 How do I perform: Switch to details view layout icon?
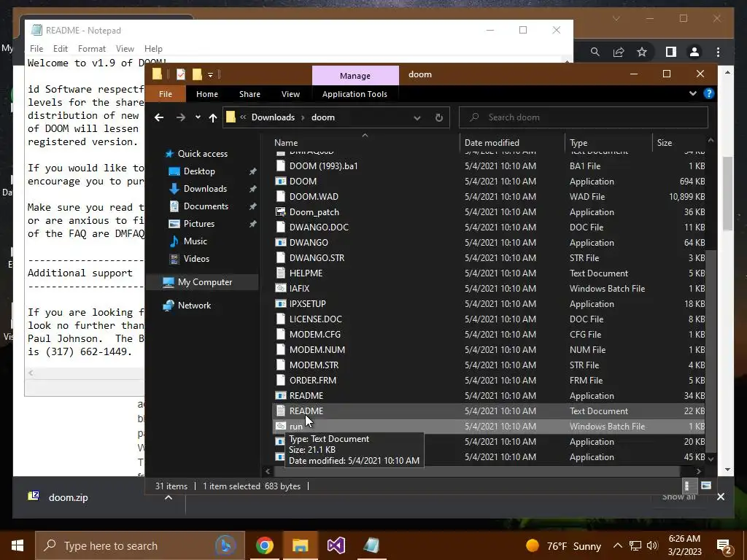pyautogui.click(x=687, y=486)
